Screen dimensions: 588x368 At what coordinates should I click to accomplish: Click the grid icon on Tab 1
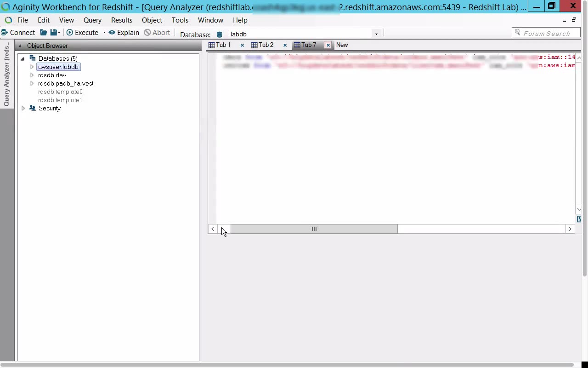click(212, 45)
